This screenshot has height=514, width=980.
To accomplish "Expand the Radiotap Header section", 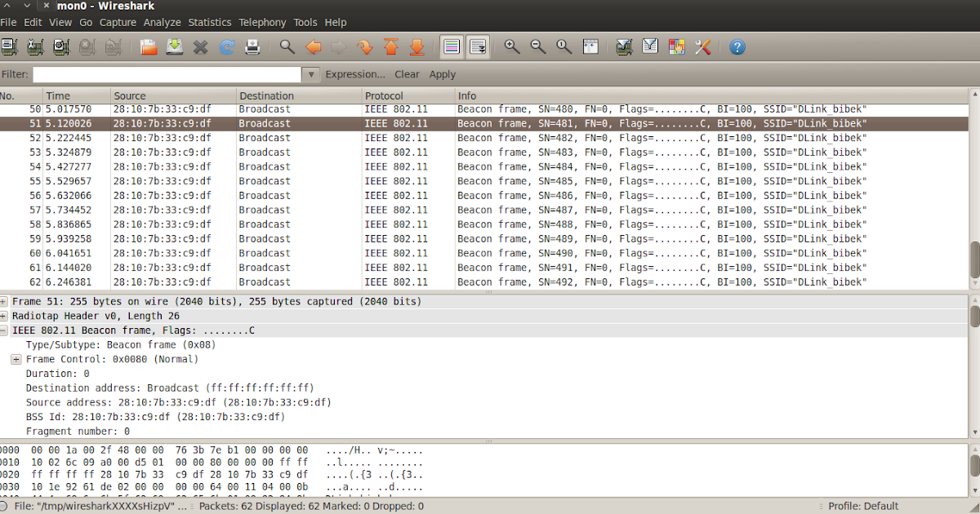I will point(4,316).
